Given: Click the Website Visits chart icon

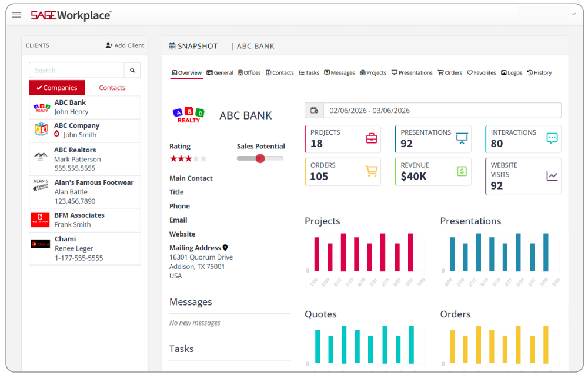Looking at the screenshot, I should click(x=551, y=176).
